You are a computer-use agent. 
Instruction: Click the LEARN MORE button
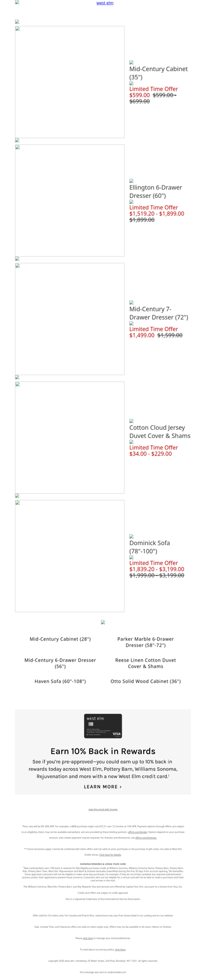coord(103,787)
